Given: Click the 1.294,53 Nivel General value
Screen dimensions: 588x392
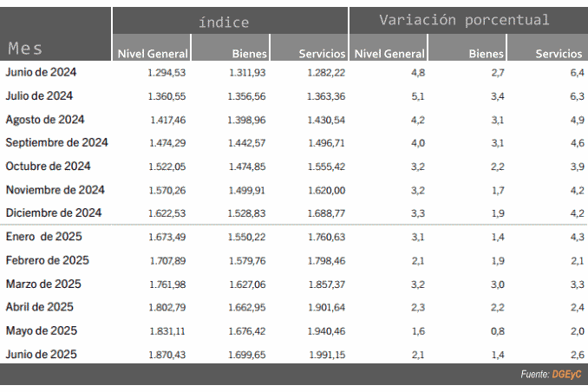Looking at the screenshot, I should pos(167,72).
